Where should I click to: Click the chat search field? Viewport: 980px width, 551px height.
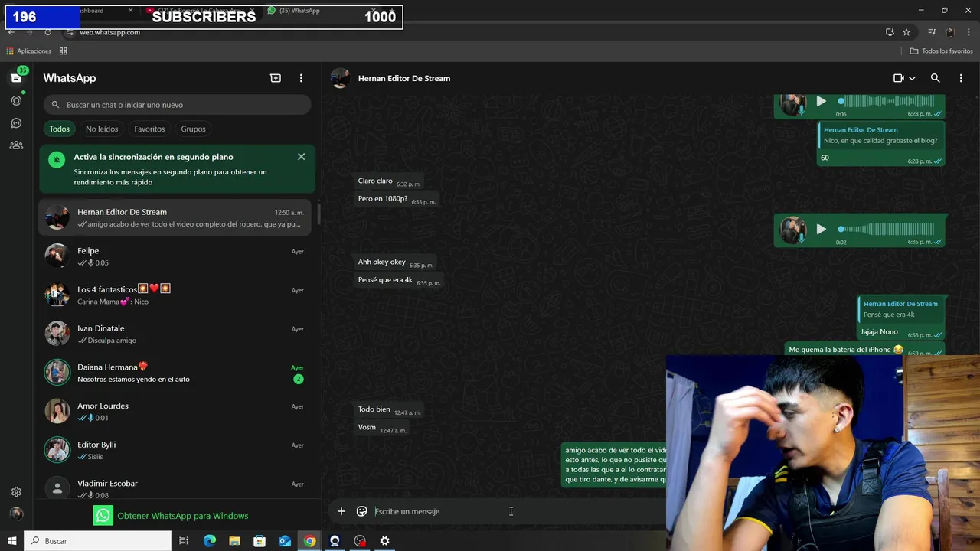(x=177, y=105)
